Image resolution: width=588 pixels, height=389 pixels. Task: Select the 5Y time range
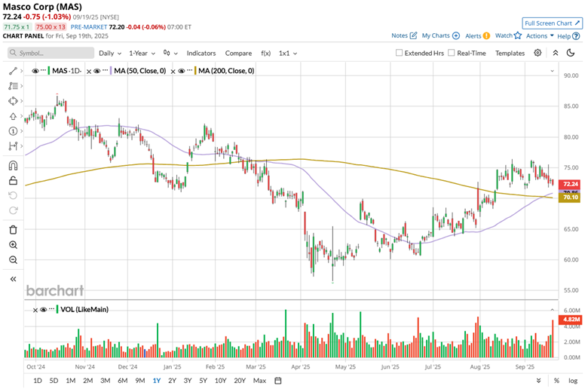203,381
